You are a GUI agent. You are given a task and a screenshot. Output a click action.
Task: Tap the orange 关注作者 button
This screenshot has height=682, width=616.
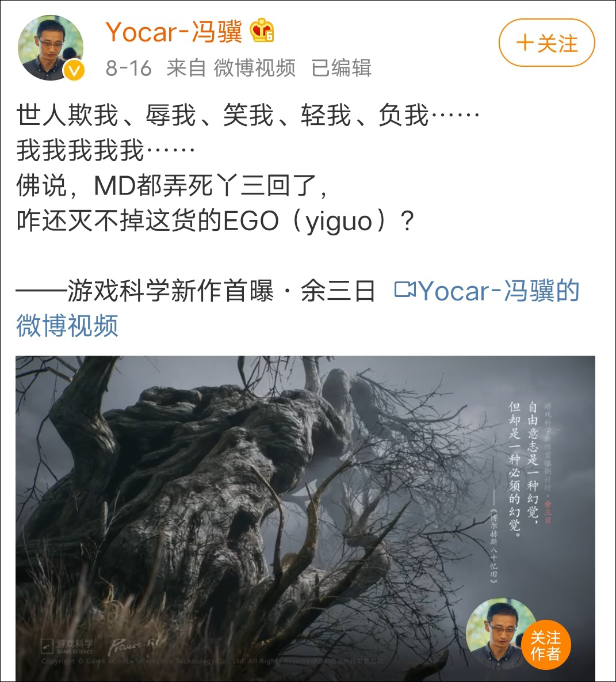[545, 646]
